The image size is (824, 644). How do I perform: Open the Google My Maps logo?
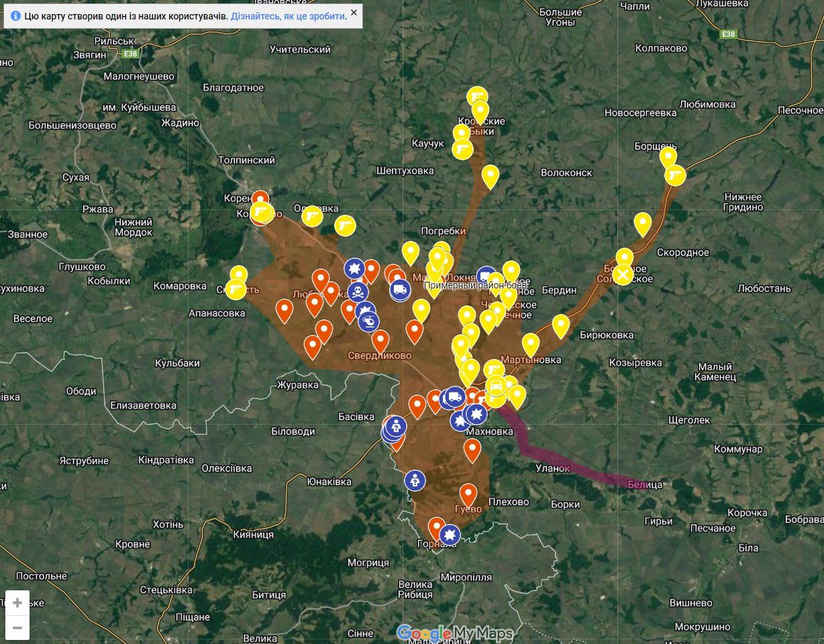pos(454,633)
